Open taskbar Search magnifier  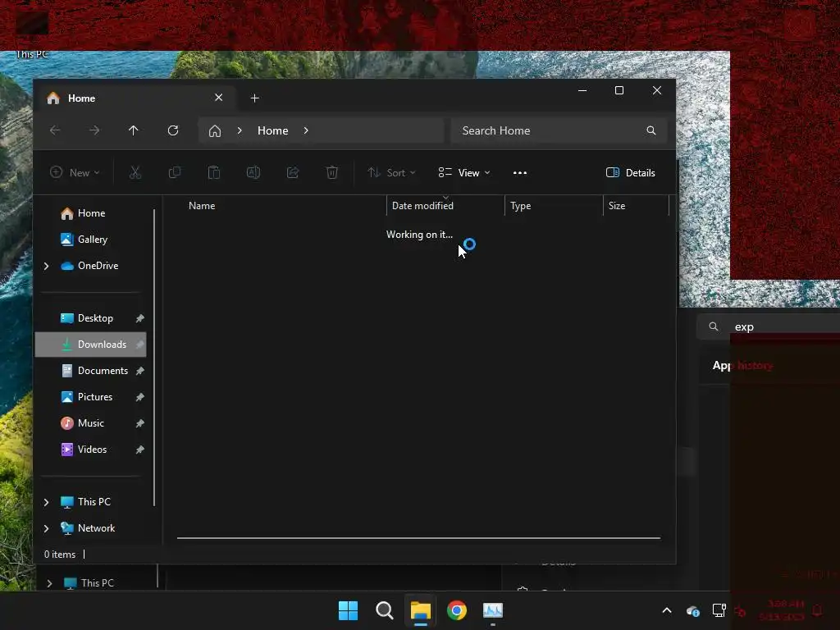coord(384,610)
